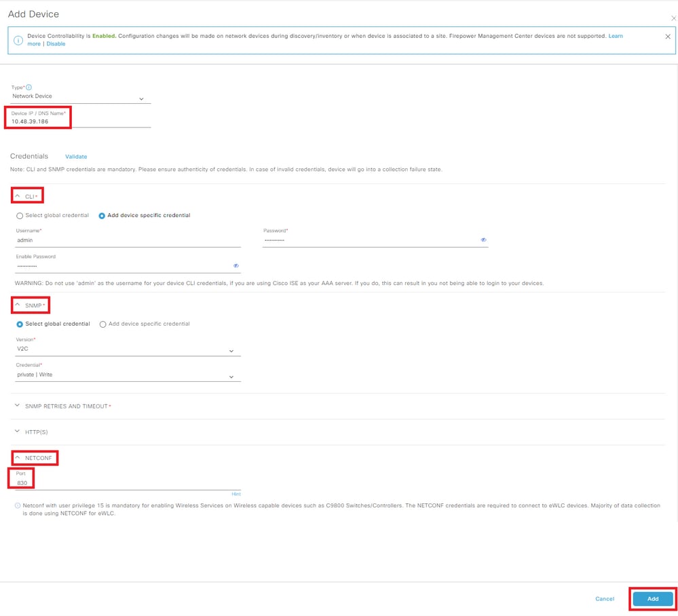Click the Validate credentials link

click(x=76, y=157)
